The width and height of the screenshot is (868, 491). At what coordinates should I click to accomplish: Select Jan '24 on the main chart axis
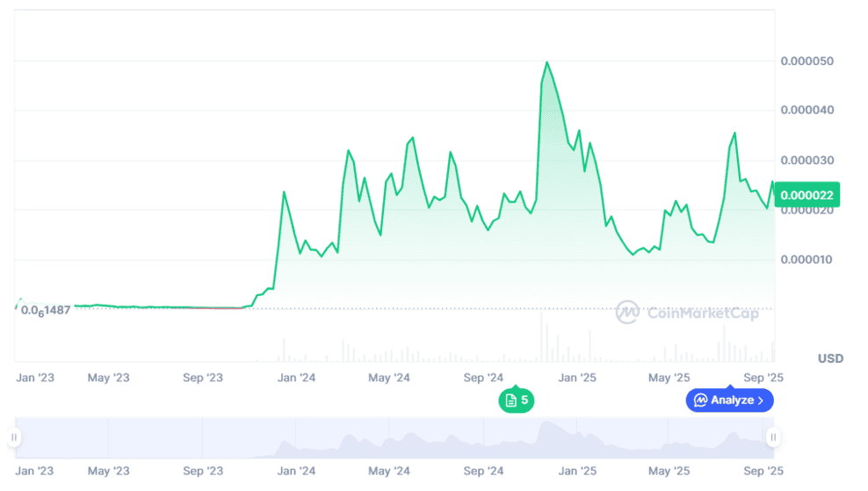[x=296, y=378]
